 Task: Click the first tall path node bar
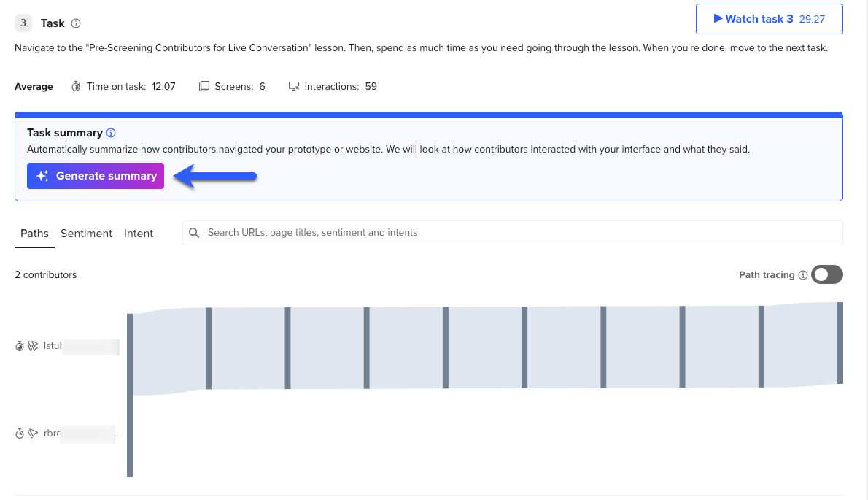[130, 394]
